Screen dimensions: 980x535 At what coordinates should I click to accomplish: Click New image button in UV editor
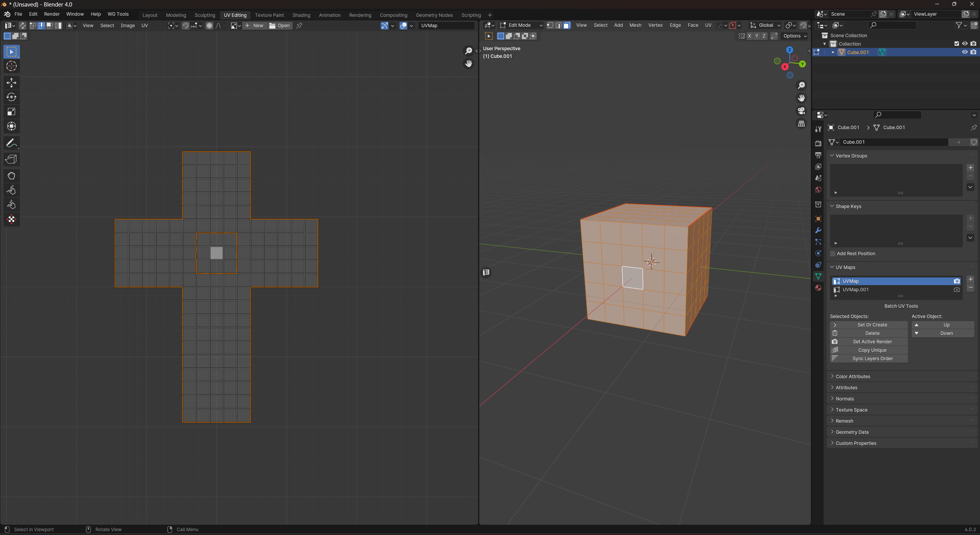(255, 26)
